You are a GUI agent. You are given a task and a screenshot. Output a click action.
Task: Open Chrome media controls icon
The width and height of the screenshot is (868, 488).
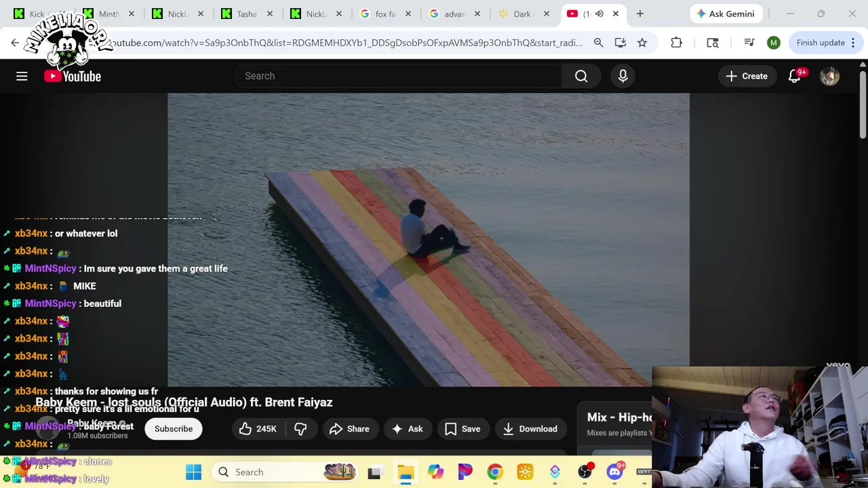(x=749, y=43)
